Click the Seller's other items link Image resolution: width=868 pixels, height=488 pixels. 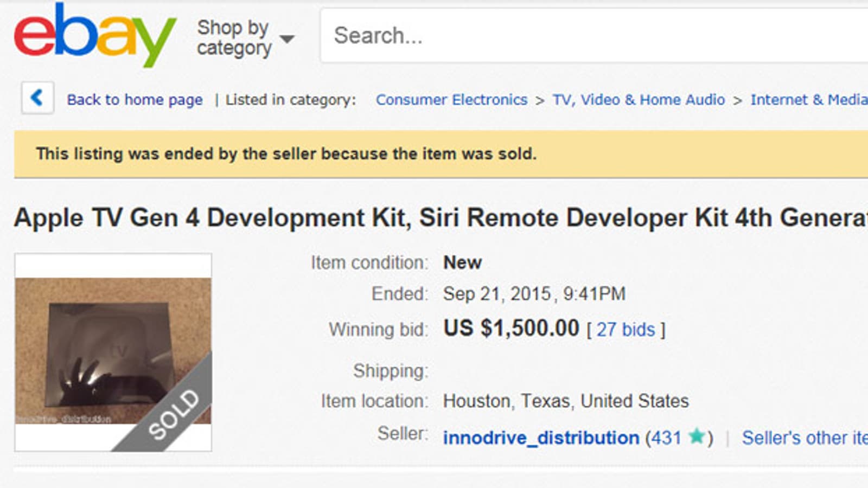click(804, 438)
